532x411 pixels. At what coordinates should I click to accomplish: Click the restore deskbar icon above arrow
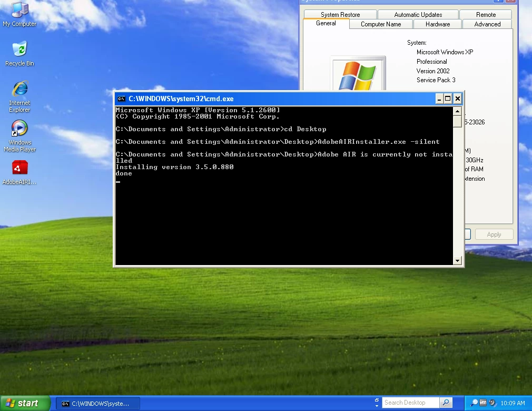[x=377, y=400]
